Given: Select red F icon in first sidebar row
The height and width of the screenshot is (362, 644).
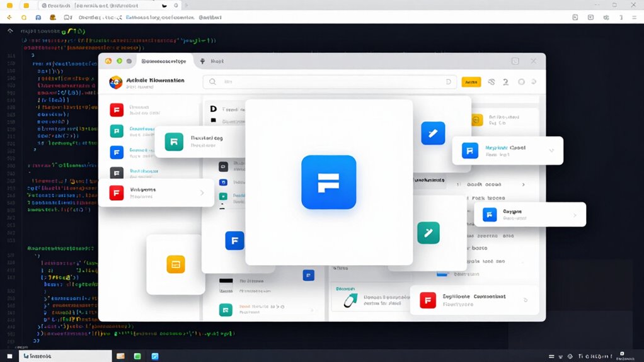Looking at the screenshot, I should coord(117,110).
